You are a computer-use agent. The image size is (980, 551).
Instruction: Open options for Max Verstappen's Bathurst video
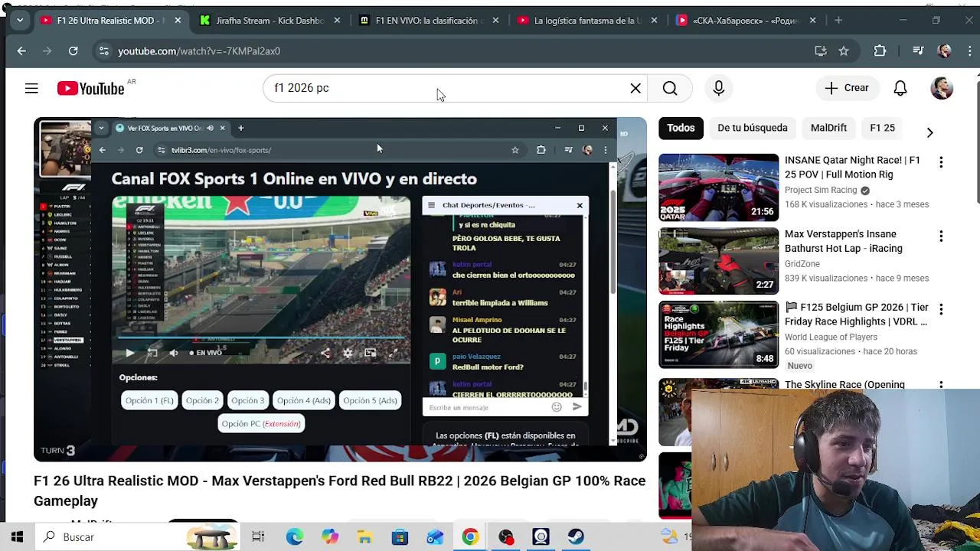click(x=941, y=236)
